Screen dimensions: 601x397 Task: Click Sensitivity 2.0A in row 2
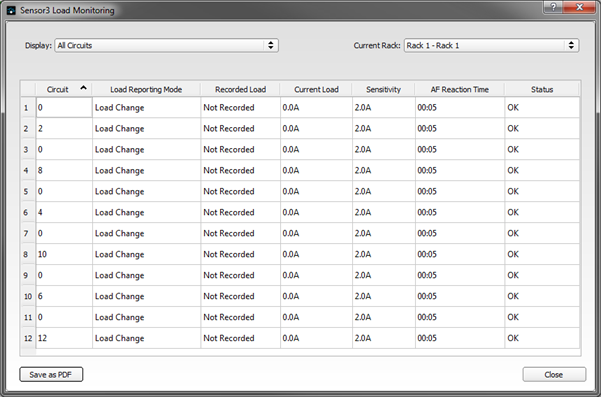pyautogui.click(x=384, y=128)
